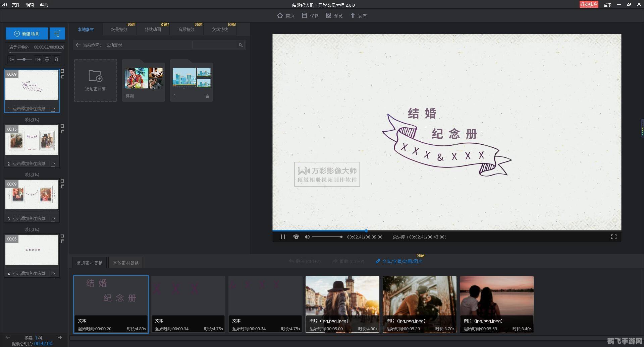Delete the material folder named 1
The width and height of the screenshot is (644, 347).
coord(207,96)
